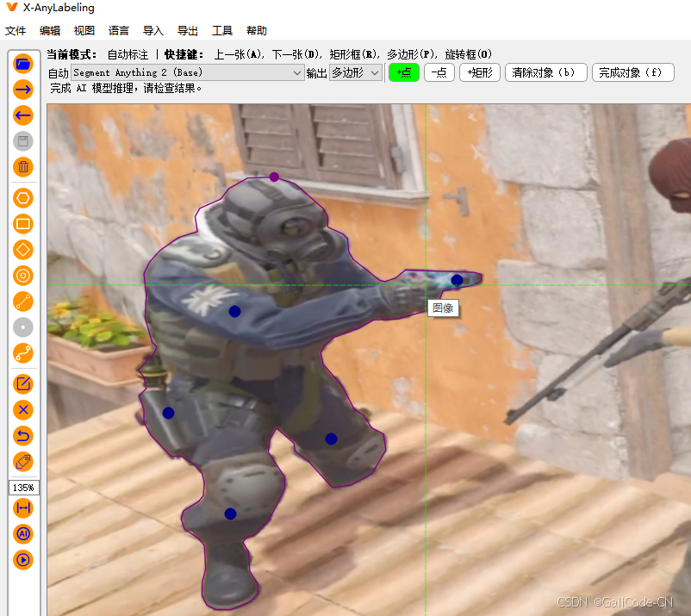Open the 导出 menu
The image size is (691, 616).
tap(187, 31)
